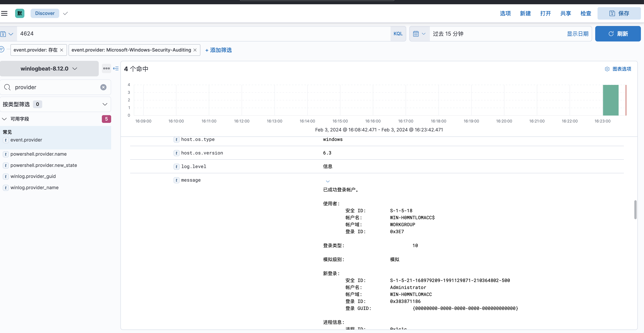The height and width of the screenshot is (333, 644).
Task: Open the Discover breadcrumb
Action: coord(45,13)
